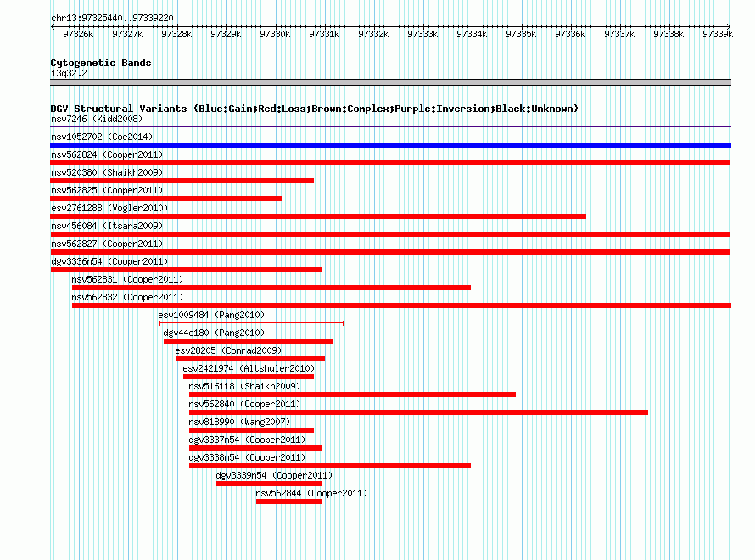This screenshot has width=755, height=560.
Task: Click the nsv562844 (Cooper2011) label
Action: [x=311, y=493]
